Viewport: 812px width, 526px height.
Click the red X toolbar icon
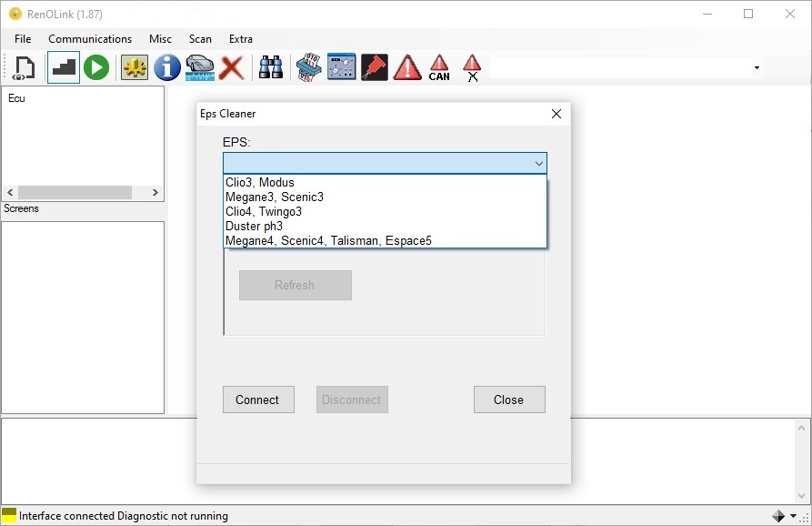pyautogui.click(x=232, y=67)
